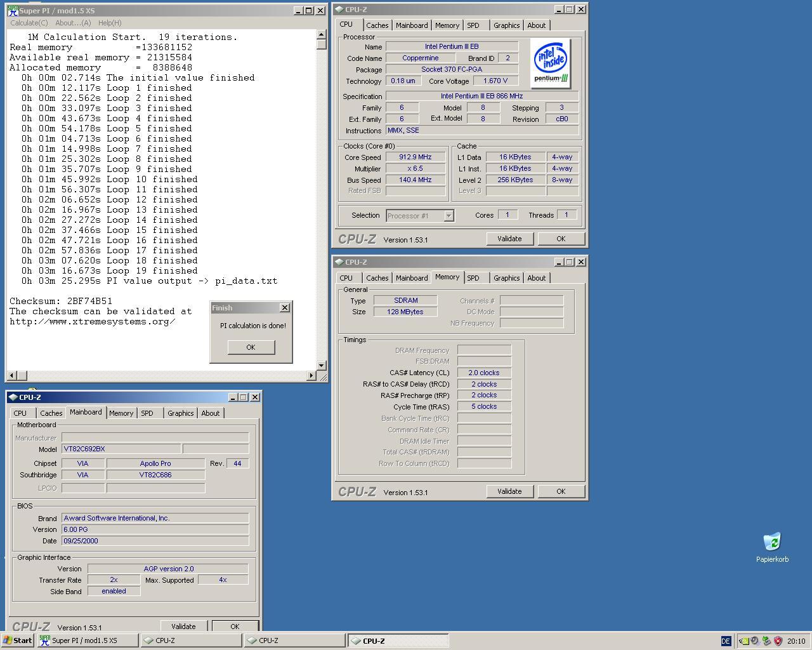
Task: Click the Specification Intel Pentium III EB 866 MHz field
Action: pos(482,96)
